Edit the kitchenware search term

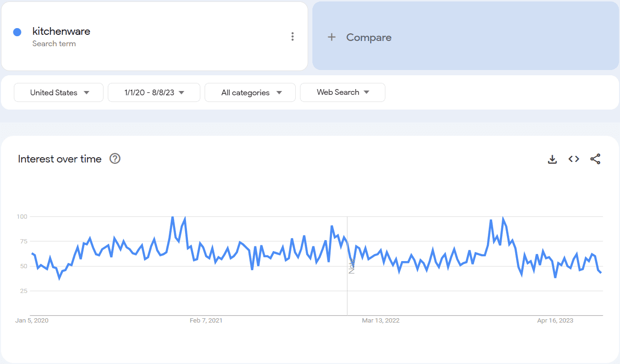[61, 31]
